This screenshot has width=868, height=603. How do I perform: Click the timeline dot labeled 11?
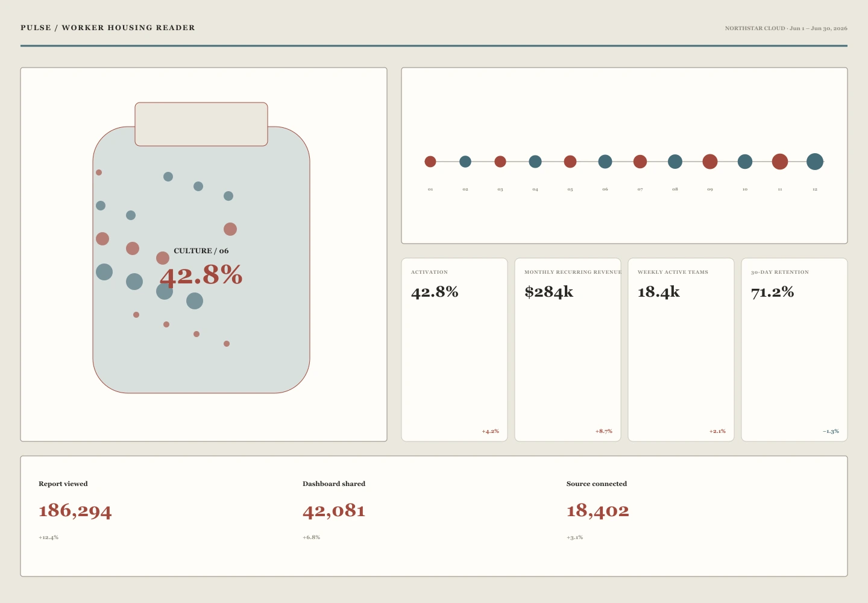click(780, 162)
